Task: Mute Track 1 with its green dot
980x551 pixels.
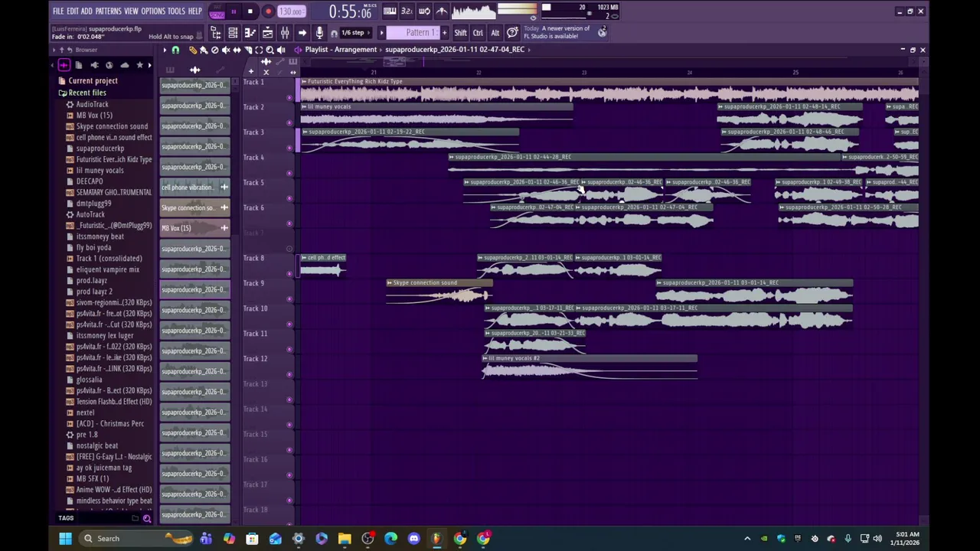Action: coord(289,97)
